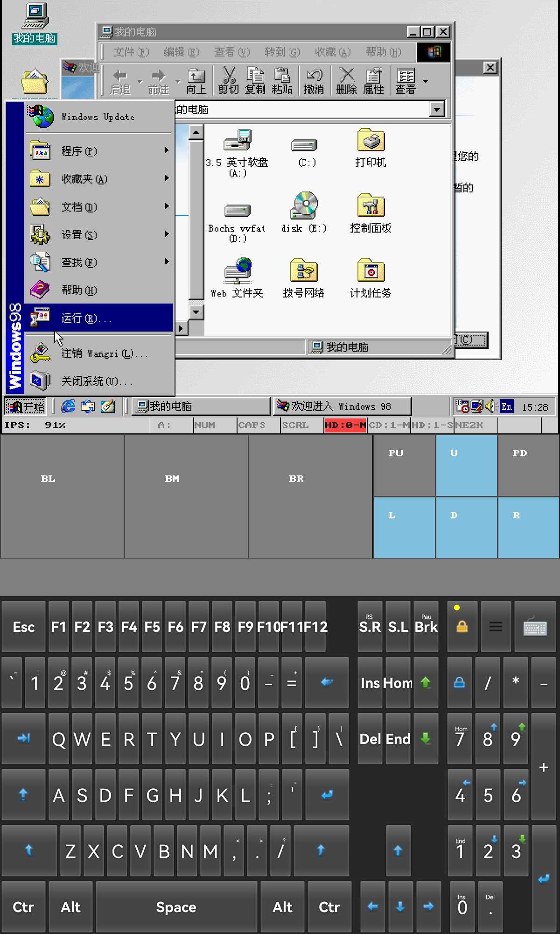
Task: Click the Start (开始) button
Action: [26, 406]
